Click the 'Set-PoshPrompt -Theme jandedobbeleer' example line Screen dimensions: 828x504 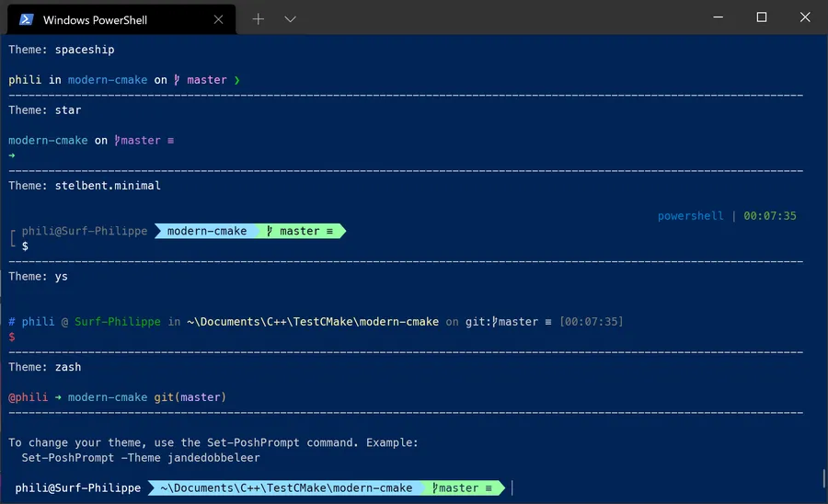click(x=141, y=458)
